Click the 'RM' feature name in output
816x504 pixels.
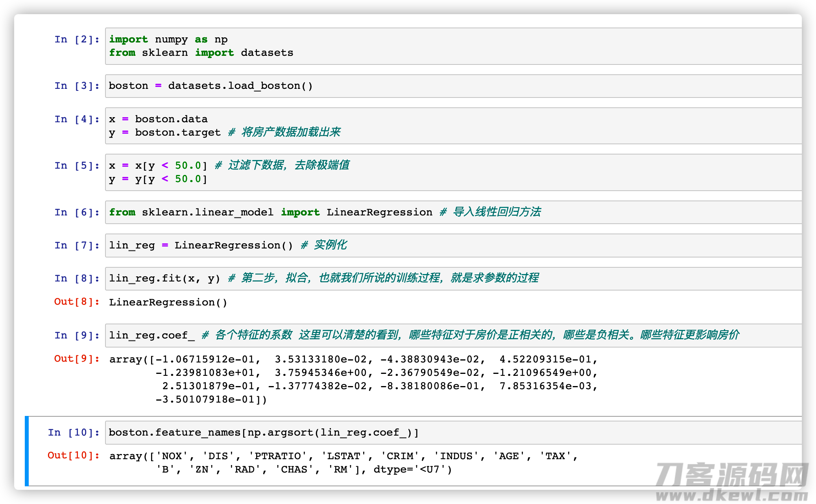click(x=341, y=469)
